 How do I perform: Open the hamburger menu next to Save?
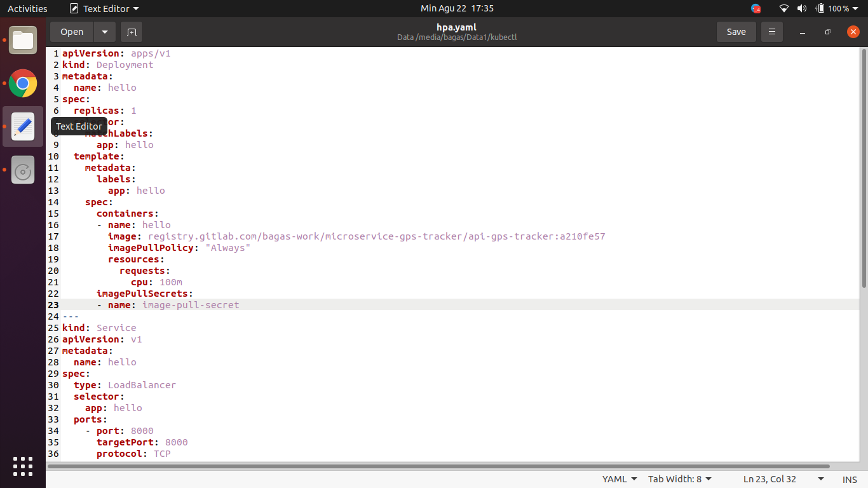[x=772, y=32]
